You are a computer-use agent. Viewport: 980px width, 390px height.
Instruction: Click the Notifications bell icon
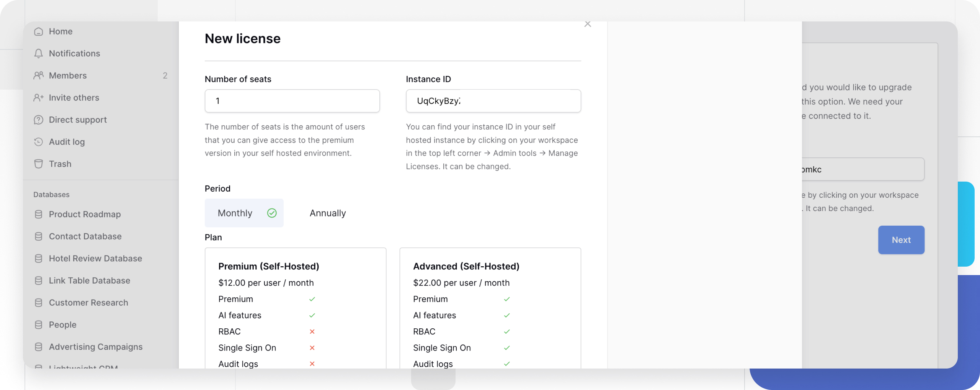coord(38,54)
